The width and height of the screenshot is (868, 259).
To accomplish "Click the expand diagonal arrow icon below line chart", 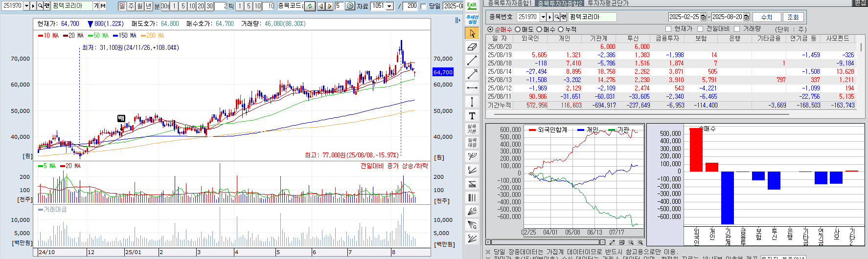I will (x=612, y=242).
